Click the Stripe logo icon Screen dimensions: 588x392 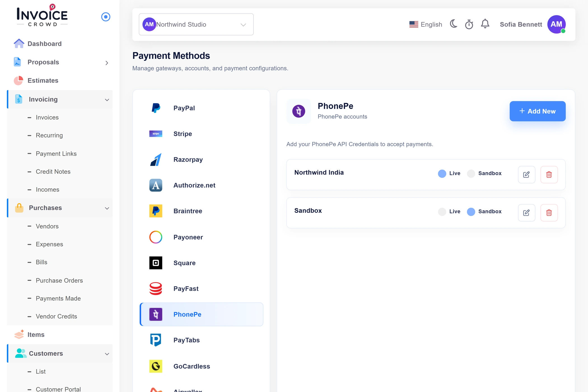(156, 134)
